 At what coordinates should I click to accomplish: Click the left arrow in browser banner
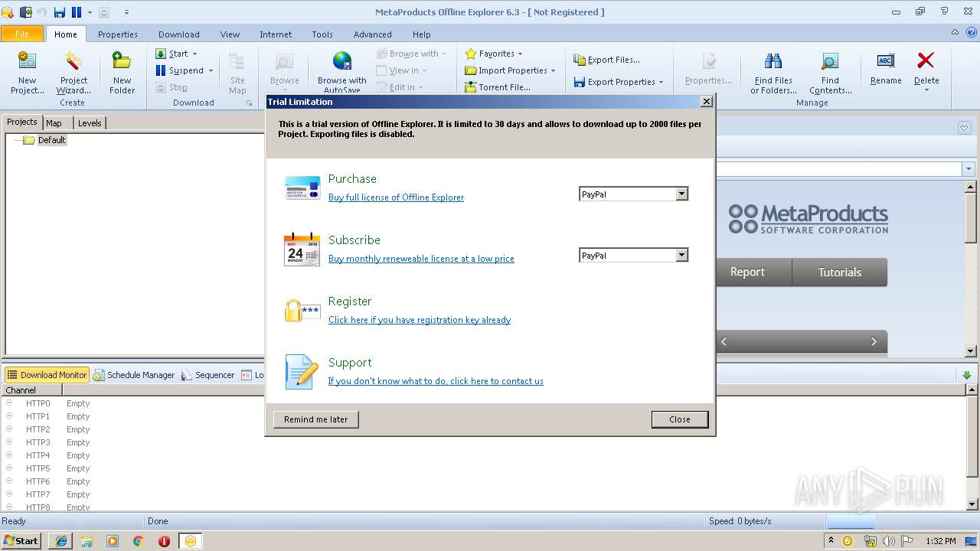pos(724,341)
